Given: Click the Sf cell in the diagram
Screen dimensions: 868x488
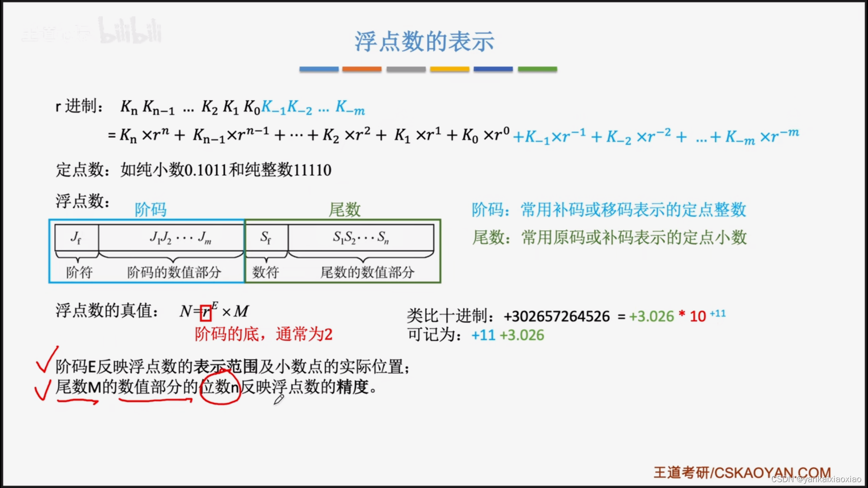Looking at the screenshot, I should pyautogui.click(x=266, y=238).
